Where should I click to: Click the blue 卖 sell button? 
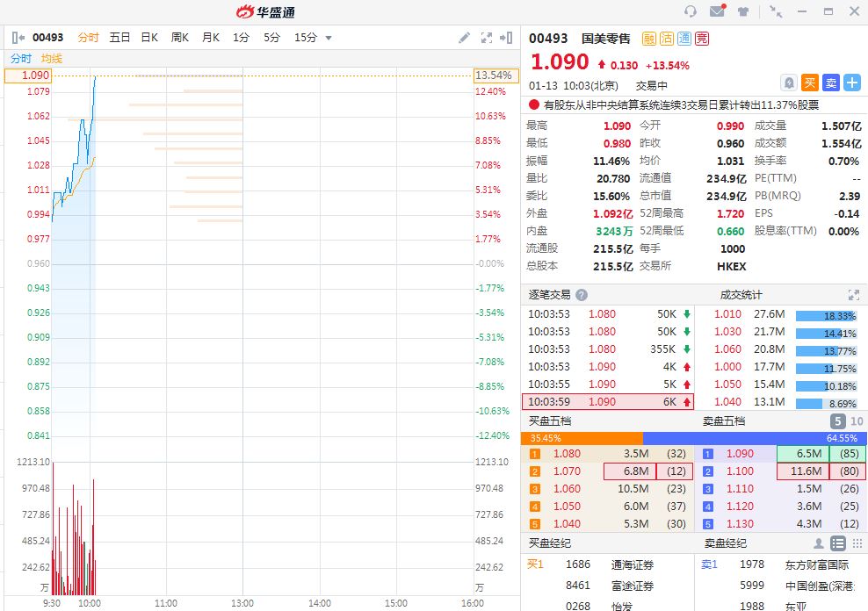[x=830, y=83]
